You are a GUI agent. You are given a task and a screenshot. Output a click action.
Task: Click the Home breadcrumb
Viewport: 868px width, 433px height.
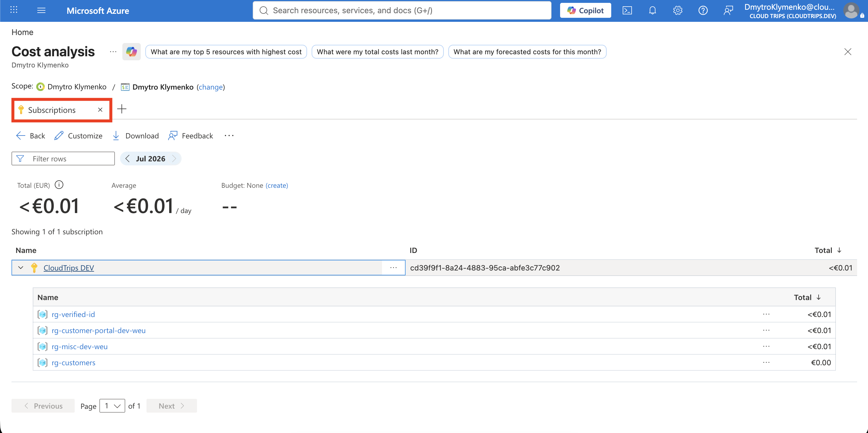(22, 32)
